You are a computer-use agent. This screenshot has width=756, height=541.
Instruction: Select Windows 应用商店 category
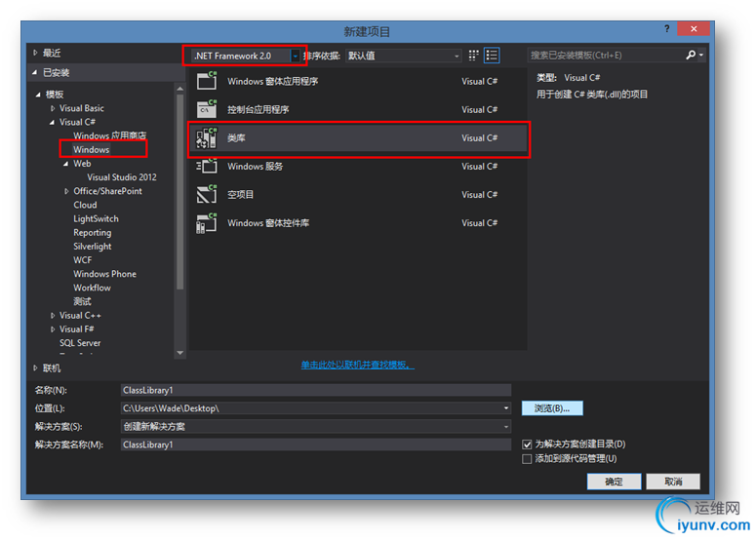(109, 135)
